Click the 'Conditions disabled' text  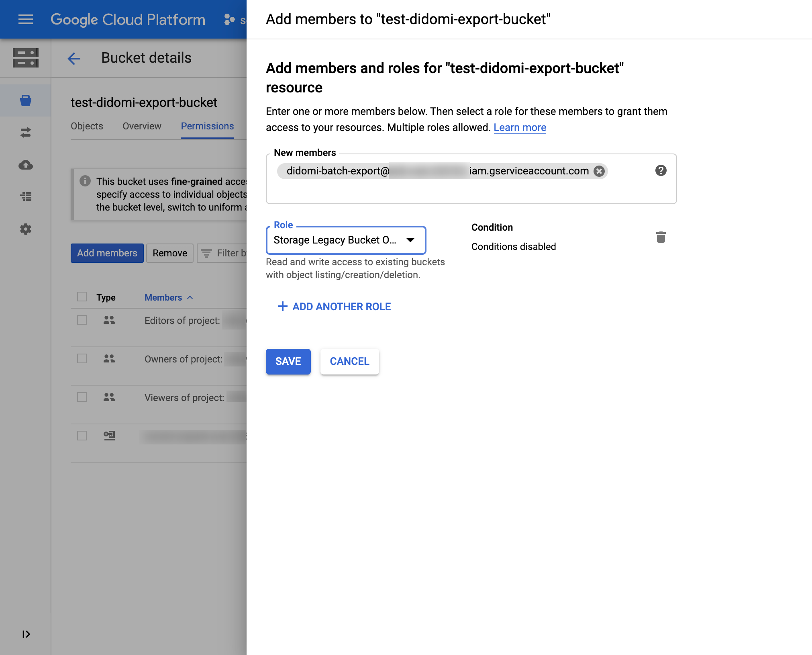[x=514, y=247]
